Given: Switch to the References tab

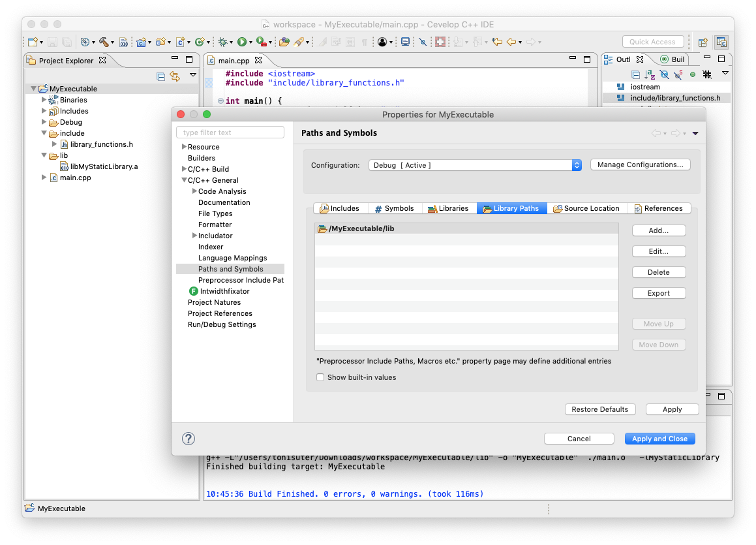Looking at the screenshot, I should pos(659,208).
